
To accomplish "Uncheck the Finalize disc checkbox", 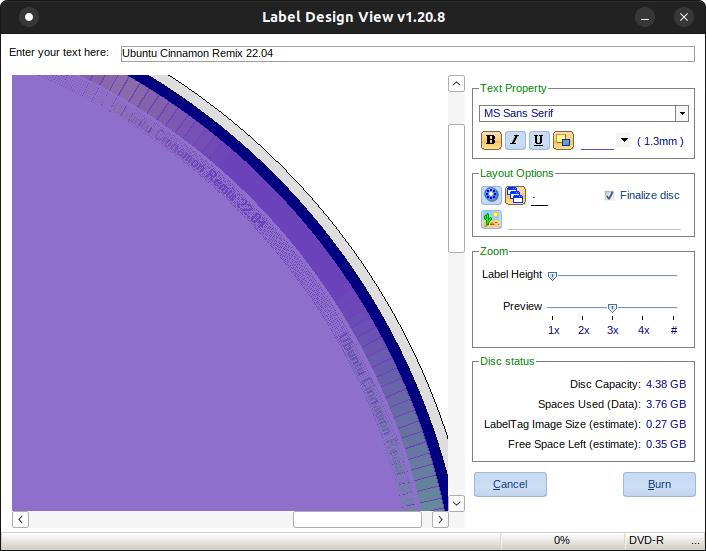I will tap(609, 196).
